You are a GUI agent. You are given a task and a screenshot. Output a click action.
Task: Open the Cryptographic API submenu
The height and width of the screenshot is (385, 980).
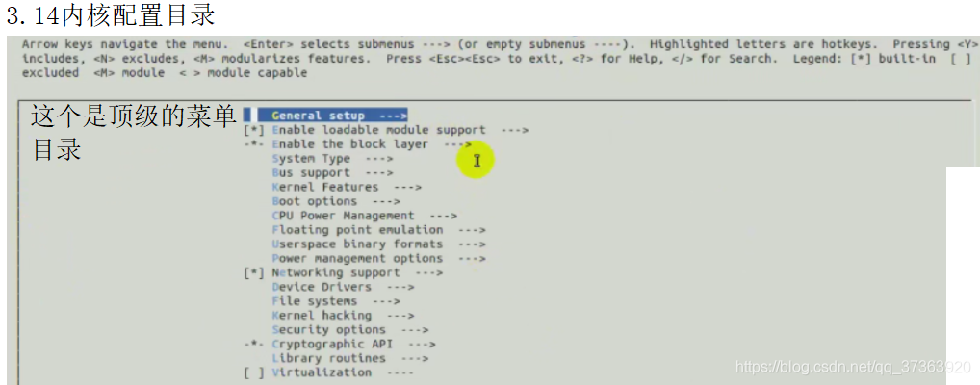pyautogui.click(x=353, y=344)
